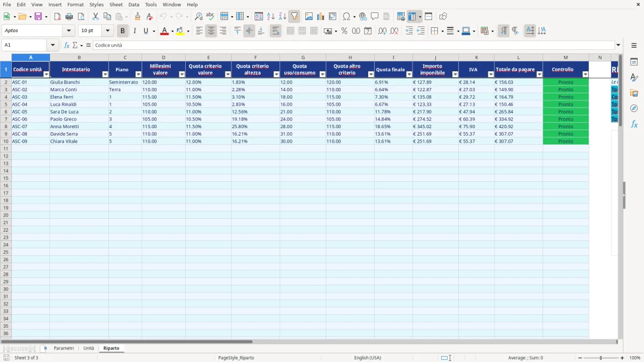This screenshot has height=362, width=644.
Task: Click the horizontal scrollbar
Action: 127,342
